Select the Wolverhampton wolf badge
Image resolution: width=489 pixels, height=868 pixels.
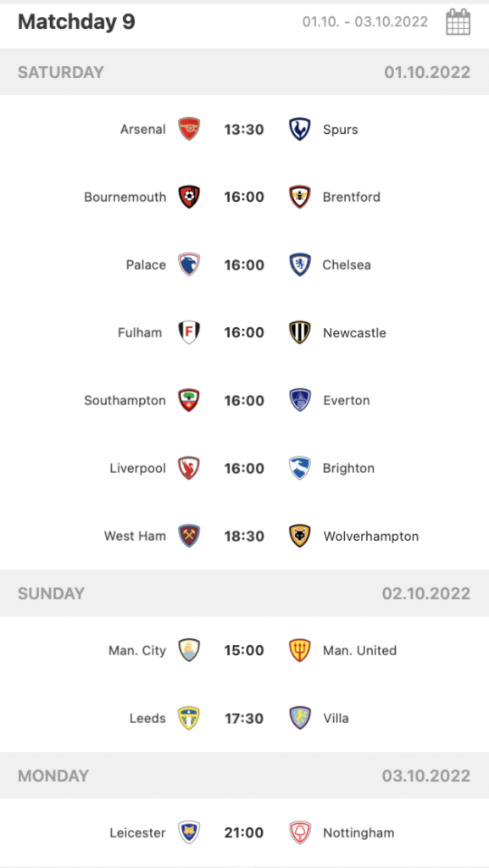tap(299, 536)
